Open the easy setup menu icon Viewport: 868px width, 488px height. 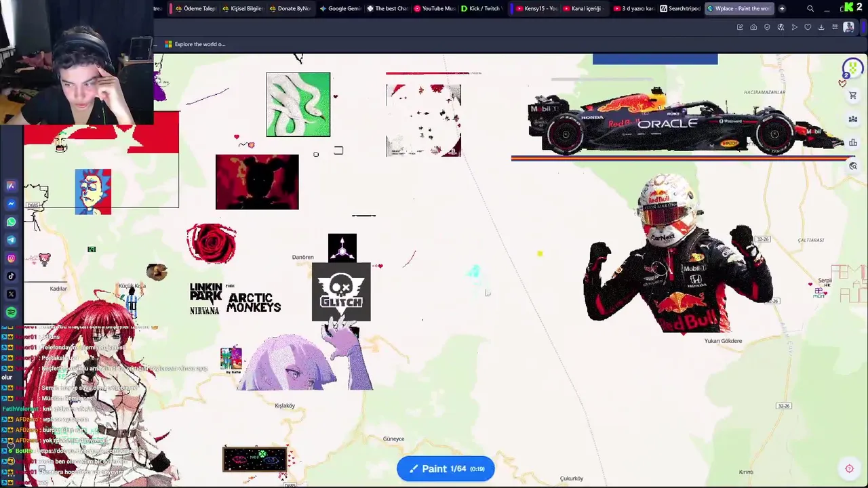835,27
